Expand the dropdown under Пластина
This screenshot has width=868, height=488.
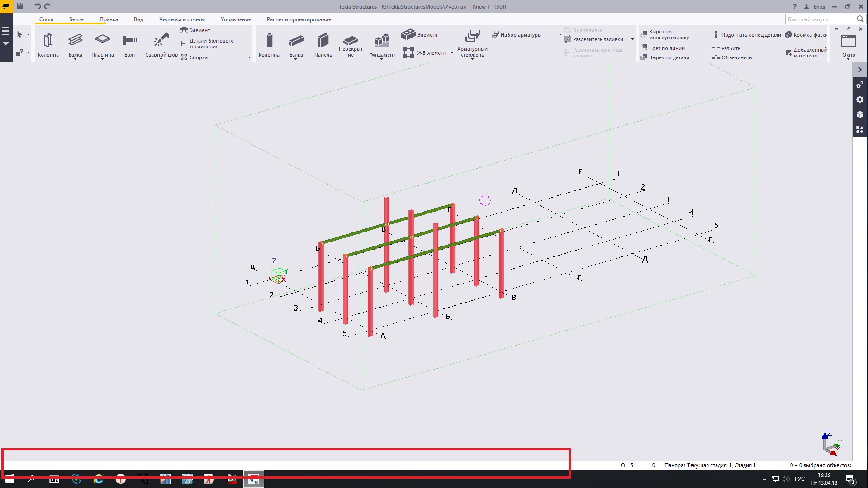click(x=103, y=59)
